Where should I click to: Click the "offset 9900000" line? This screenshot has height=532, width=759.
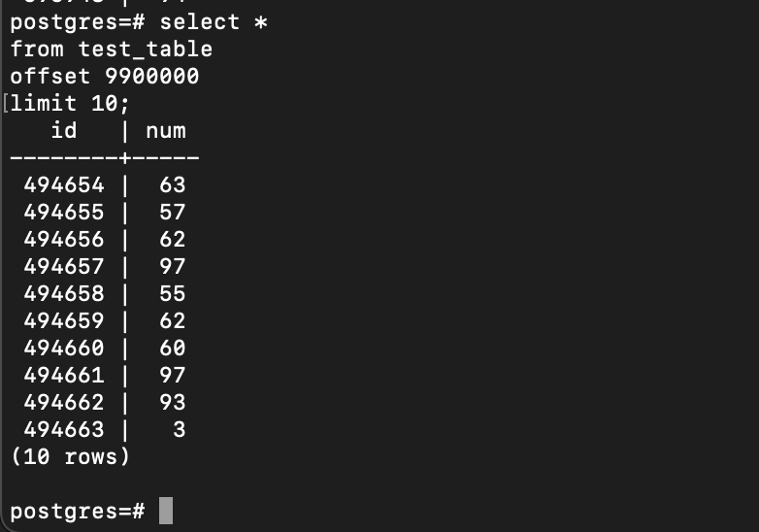[x=105, y=76]
